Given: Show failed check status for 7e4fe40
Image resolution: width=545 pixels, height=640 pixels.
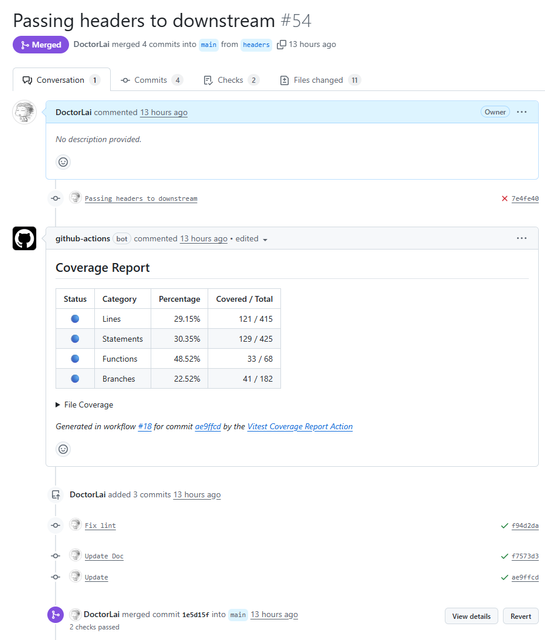Looking at the screenshot, I should (505, 198).
